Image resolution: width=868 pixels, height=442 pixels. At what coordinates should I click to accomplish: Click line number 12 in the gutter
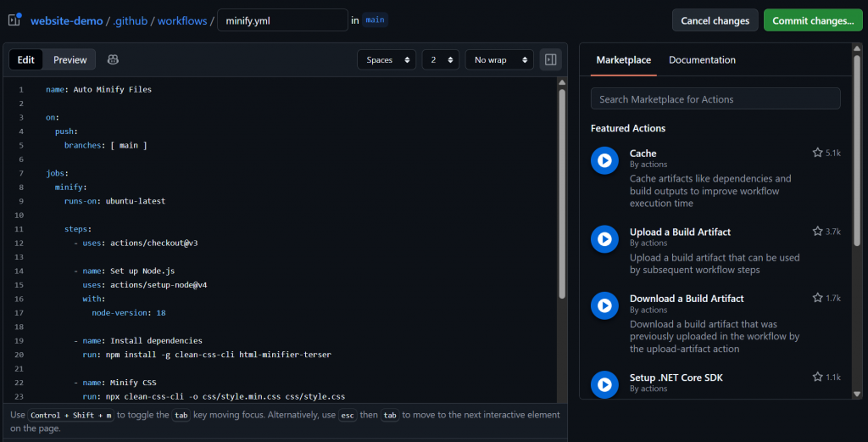click(x=19, y=243)
